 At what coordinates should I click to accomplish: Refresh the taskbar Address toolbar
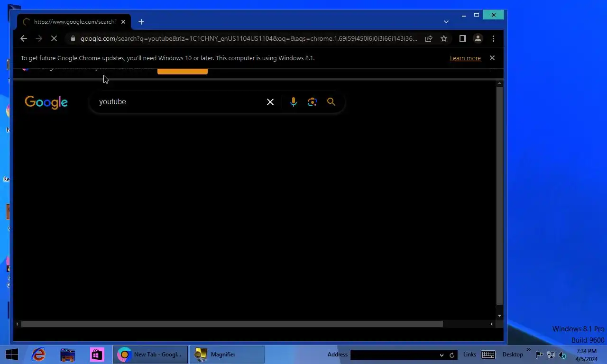click(x=452, y=355)
